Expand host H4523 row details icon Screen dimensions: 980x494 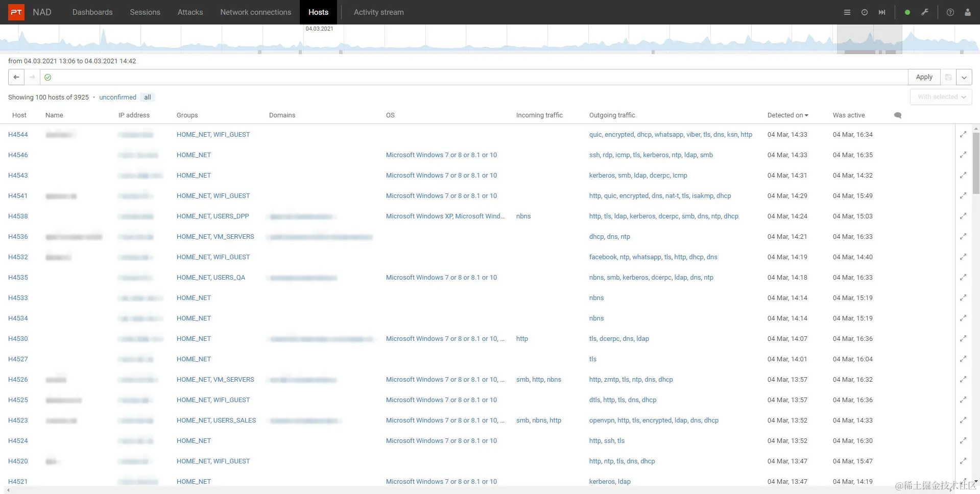click(963, 421)
